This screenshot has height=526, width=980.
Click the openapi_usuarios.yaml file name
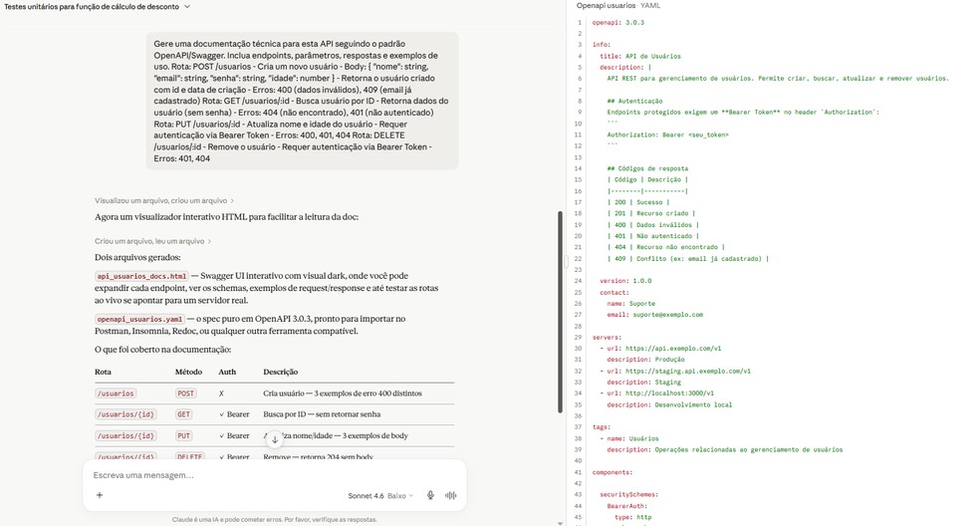pos(139,319)
